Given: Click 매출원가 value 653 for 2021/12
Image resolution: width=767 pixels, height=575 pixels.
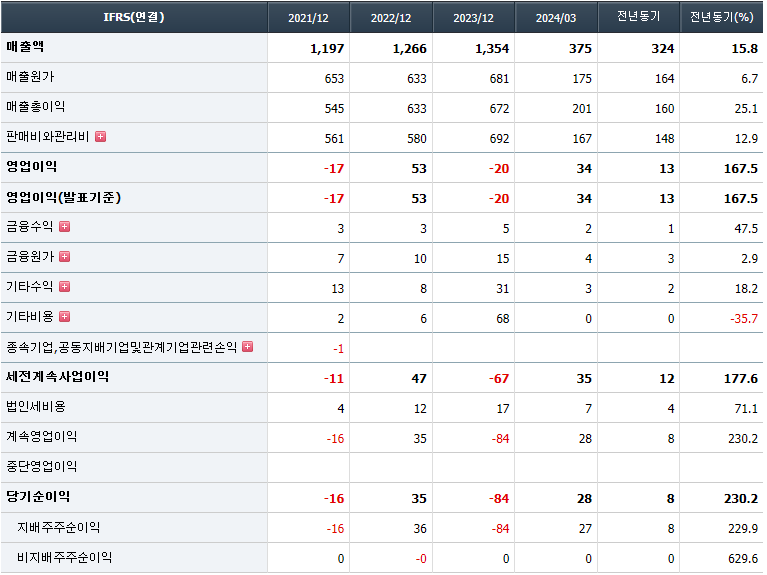Looking at the screenshot, I should (334, 79).
